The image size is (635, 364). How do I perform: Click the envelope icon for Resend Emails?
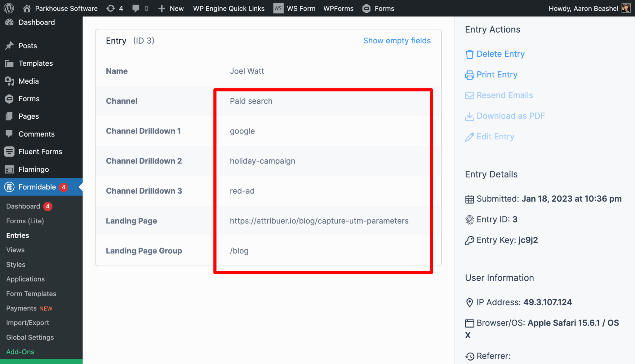[x=469, y=96]
